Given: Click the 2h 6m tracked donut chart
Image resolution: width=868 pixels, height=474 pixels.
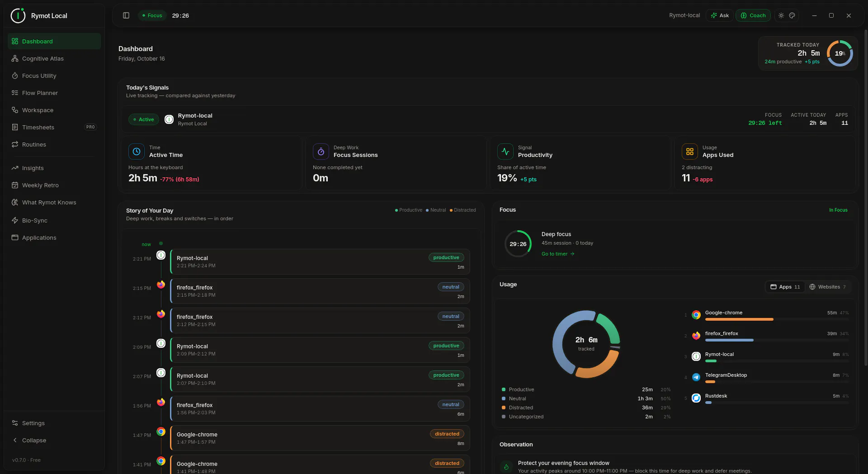Looking at the screenshot, I should [x=586, y=344].
